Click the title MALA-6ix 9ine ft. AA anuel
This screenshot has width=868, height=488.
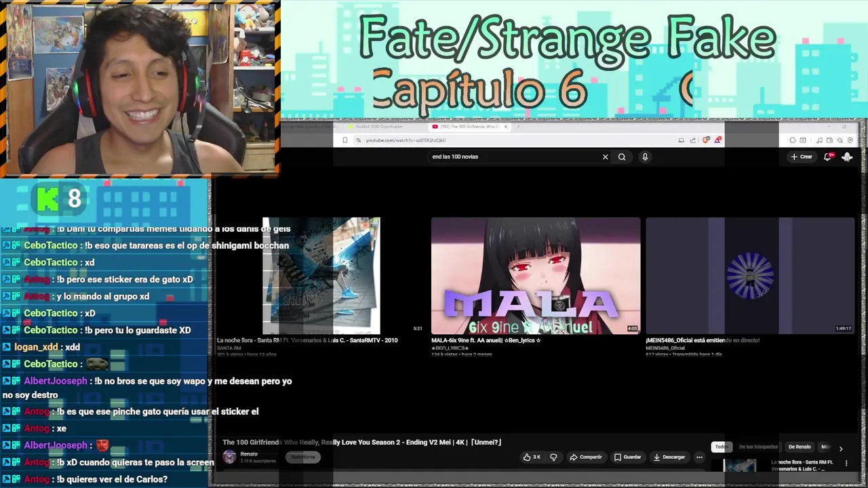click(486, 340)
